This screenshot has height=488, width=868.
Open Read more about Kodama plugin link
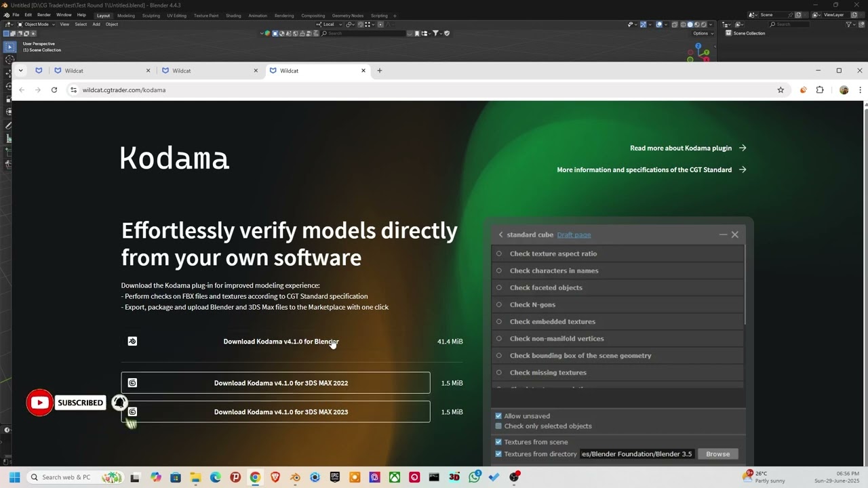click(688, 148)
